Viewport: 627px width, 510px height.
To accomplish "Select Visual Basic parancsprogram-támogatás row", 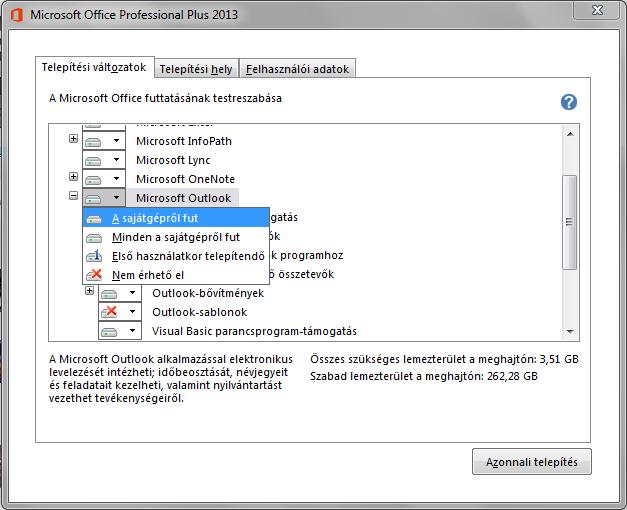I will tap(254, 331).
